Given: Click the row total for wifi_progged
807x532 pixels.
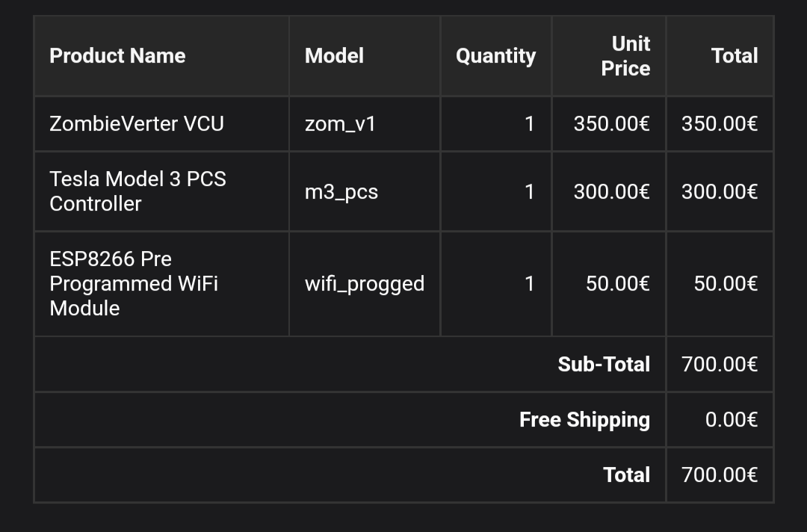Looking at the screenshot, I should click(x=726, y=284).
